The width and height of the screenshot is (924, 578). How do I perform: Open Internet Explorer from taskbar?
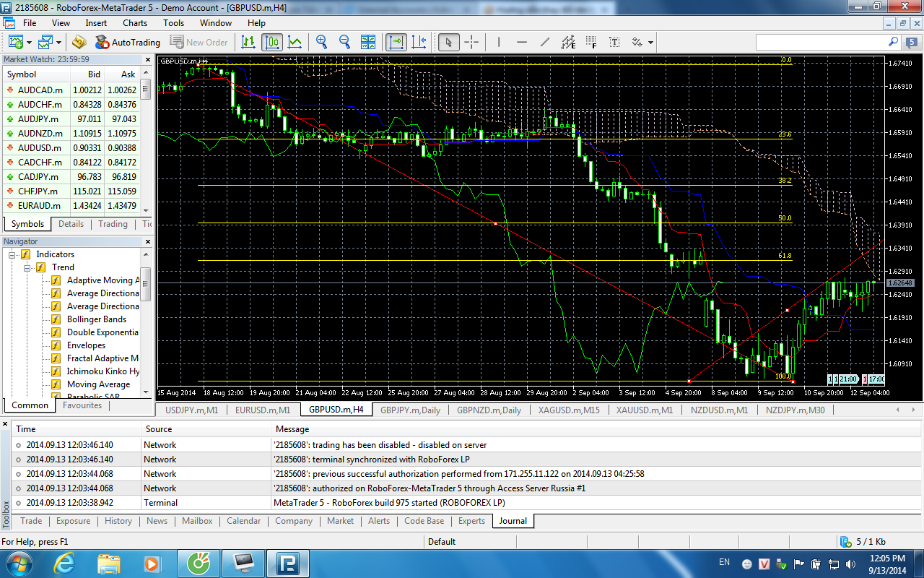tap(64, 563)
